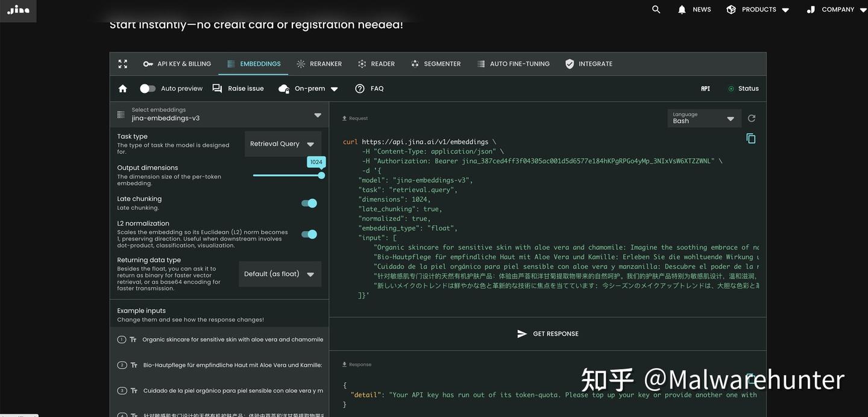Image resolution: width=868 pixels, height=417 pixels.
Task: Open the Returning data type dropdown
Action: click(280, 274)
